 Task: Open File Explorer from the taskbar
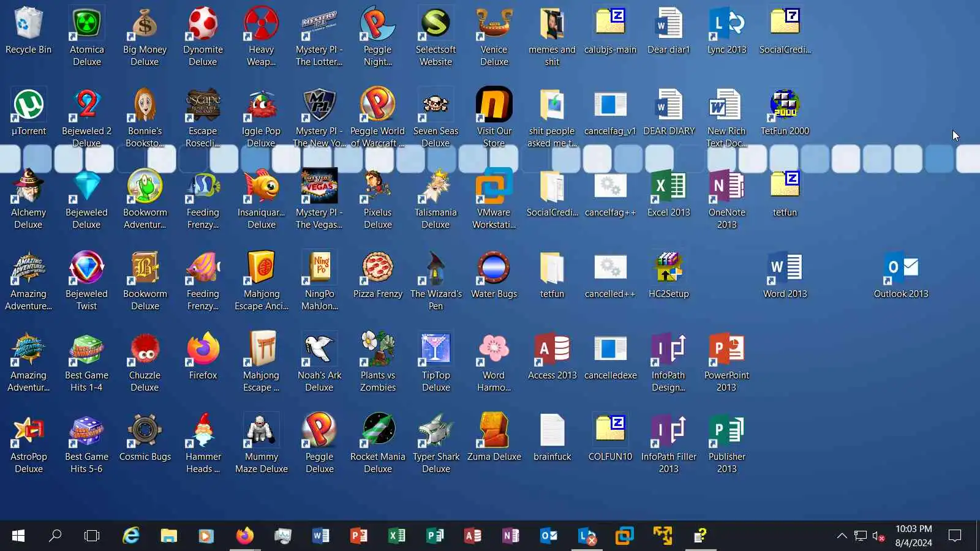tap(168, 536)
